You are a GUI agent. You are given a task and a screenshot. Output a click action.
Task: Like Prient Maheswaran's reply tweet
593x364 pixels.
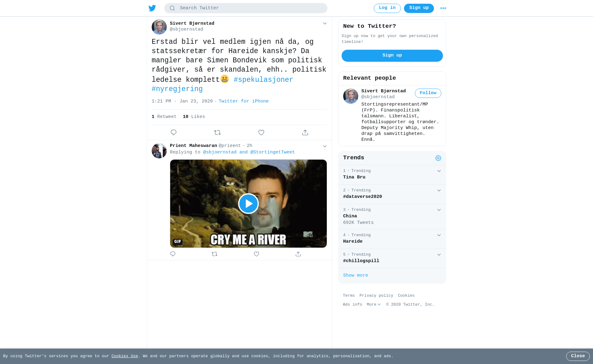[256, 254]
